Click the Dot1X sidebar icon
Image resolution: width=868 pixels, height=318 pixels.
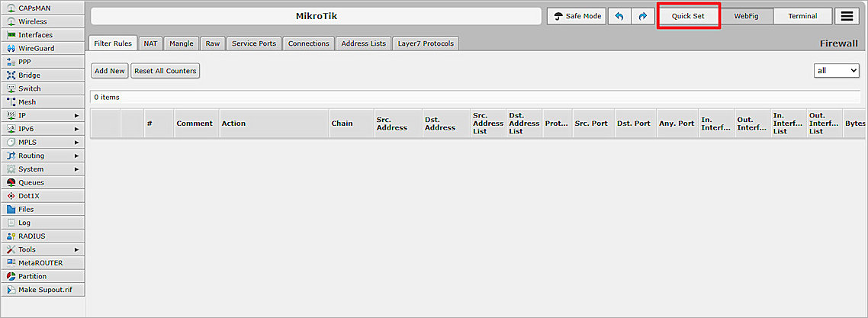tap(11, 196)
